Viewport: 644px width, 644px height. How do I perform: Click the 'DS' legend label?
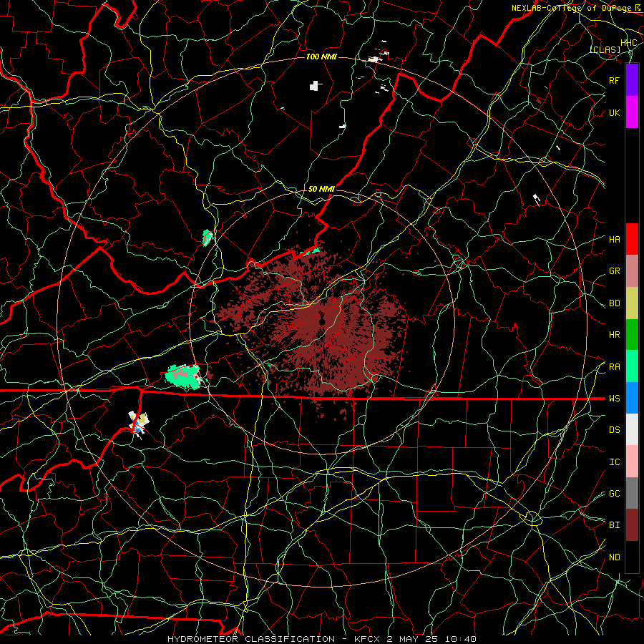pos(615,430)
